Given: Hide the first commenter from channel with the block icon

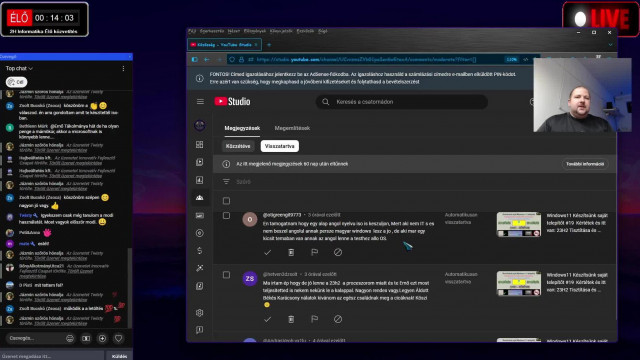Looking at the screenshot, I should (338, 252).
